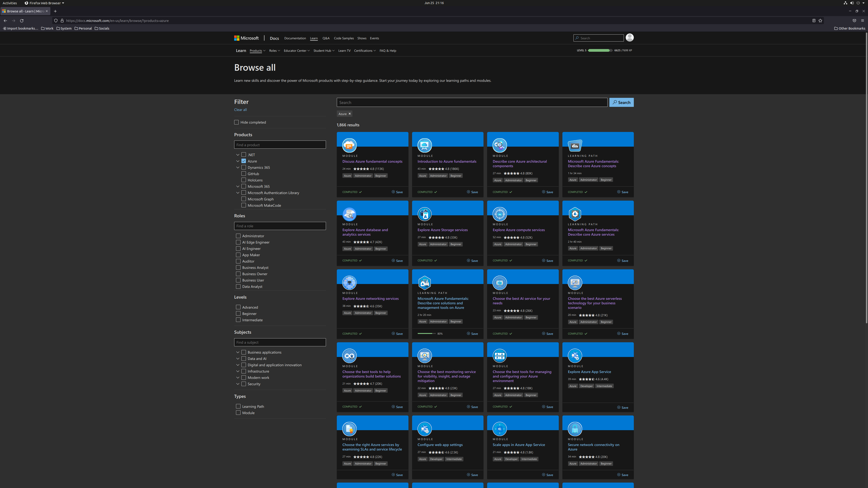The image size is (868, 488).
Task: Enable Hide completed checkbox
Action: pyautogui.click(x=236, y=122)
